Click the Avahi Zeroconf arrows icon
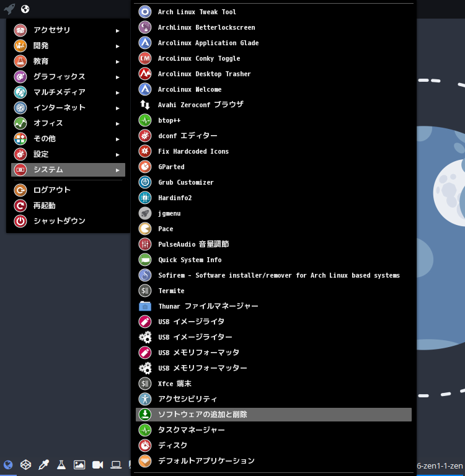This screenshot has width=465, height=476. [x=145, y=105]
